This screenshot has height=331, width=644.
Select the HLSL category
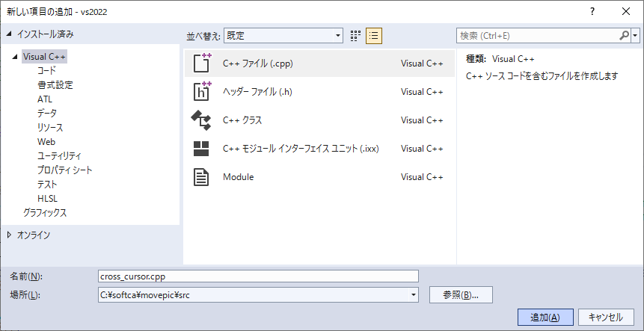point(47,198)
